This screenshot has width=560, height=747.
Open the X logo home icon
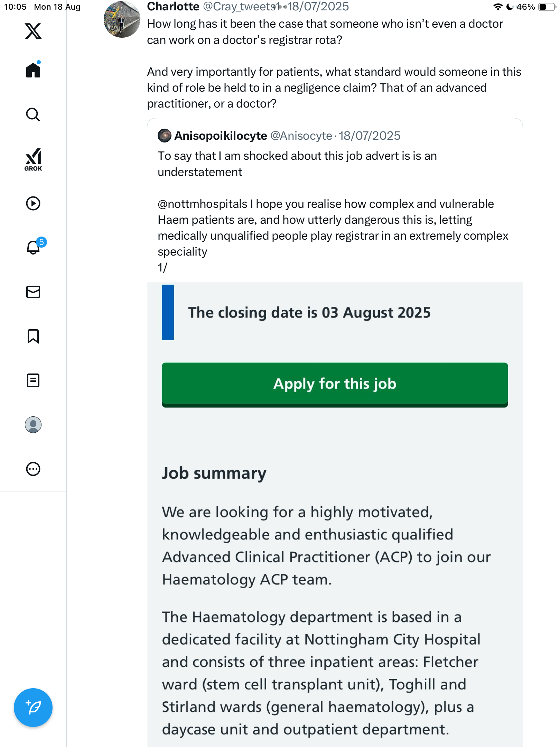click(33, 31)
